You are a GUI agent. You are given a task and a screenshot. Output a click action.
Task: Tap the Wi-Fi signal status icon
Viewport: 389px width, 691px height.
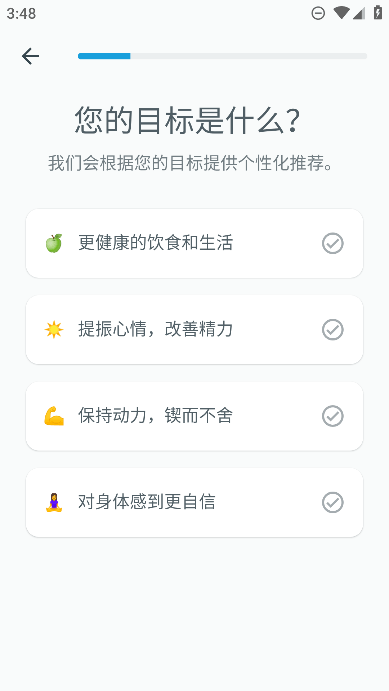[341, 13]
